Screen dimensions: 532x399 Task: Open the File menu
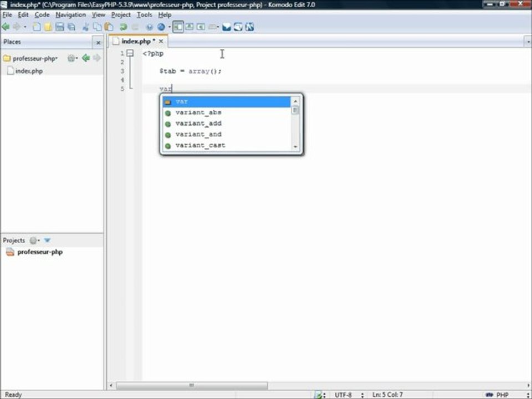[7, 14]
